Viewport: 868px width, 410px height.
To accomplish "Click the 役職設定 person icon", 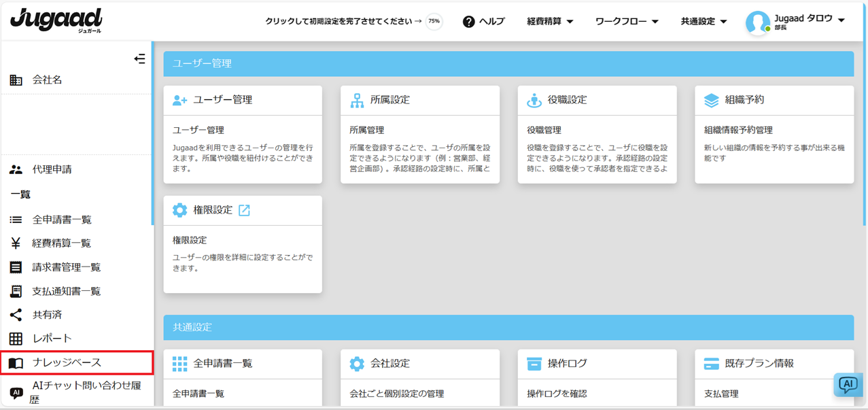I will point(534,100).
